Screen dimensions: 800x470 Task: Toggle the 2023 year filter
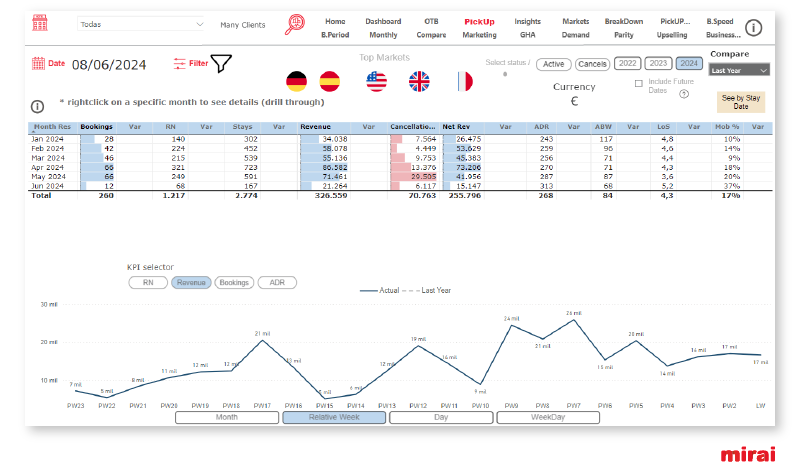tap(658, 63)
